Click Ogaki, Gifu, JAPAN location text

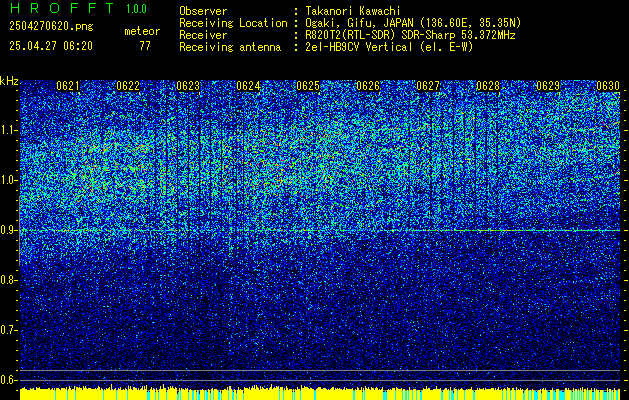413,23
